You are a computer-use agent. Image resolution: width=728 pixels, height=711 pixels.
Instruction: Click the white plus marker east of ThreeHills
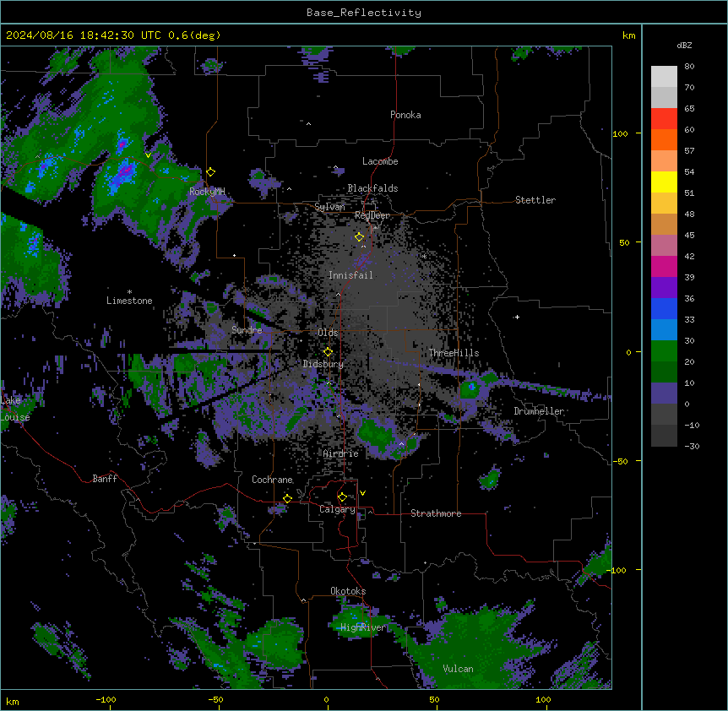click(x=517, y=317)
